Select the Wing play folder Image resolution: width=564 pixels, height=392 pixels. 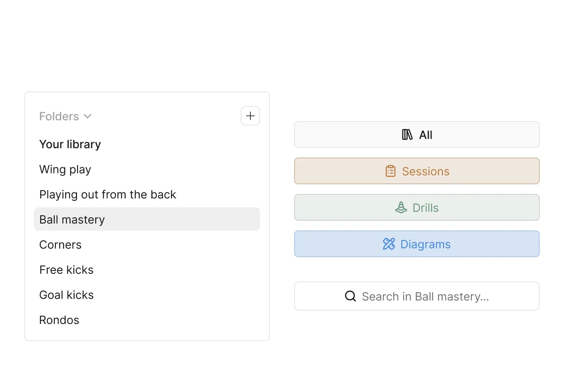pos(65,170)
